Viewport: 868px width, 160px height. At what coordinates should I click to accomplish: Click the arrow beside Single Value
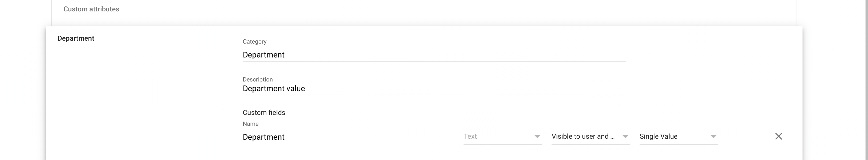pyautogui.click(x=713, y=137)
